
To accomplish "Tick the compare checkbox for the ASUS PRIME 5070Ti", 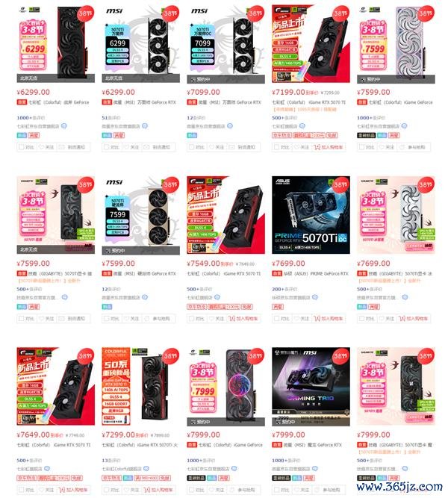I will click(276, 319).
